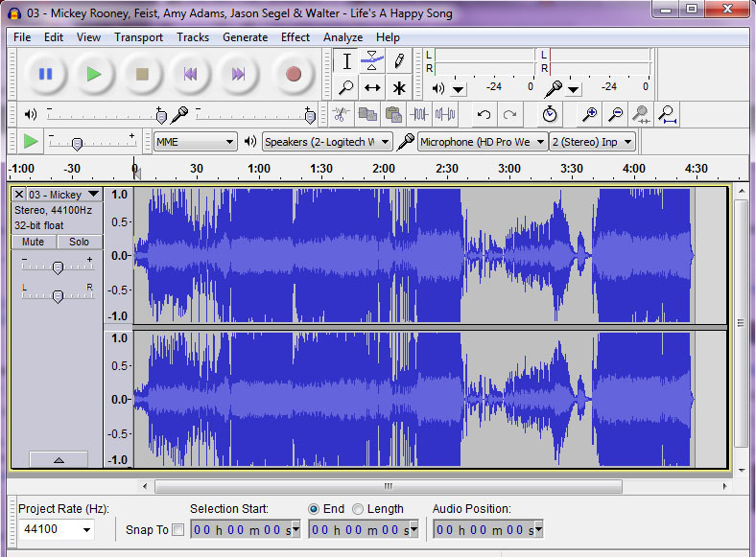Screen dimensions: 756x557
Task: Open the Generate menu
Action: (245, 37)
